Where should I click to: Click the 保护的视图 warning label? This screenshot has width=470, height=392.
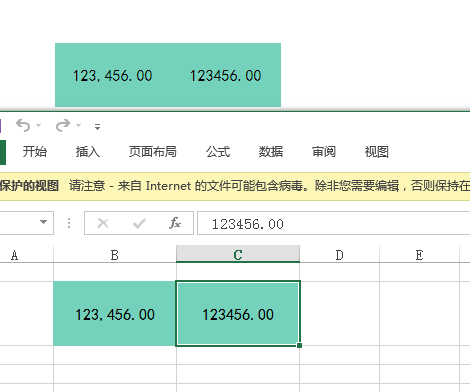(x=29, y=186)
